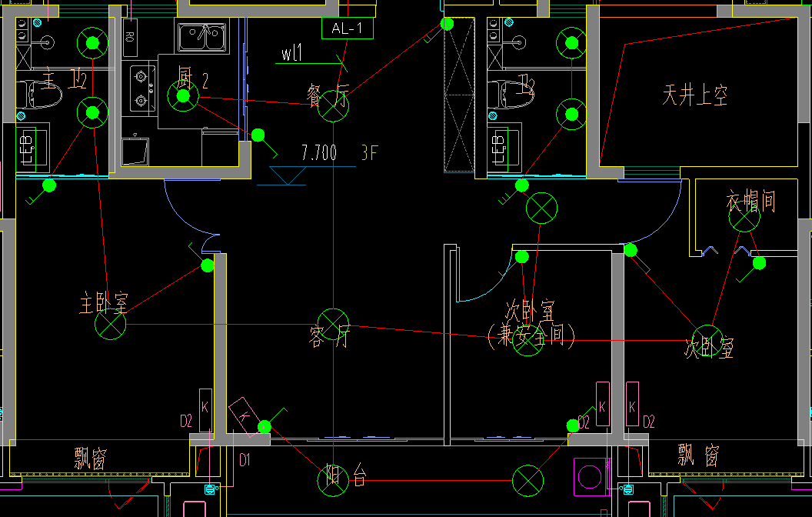This screenshot has height=517, width=812.
Task: Click the RQ box in kitchen
Action: pos(130,37)
